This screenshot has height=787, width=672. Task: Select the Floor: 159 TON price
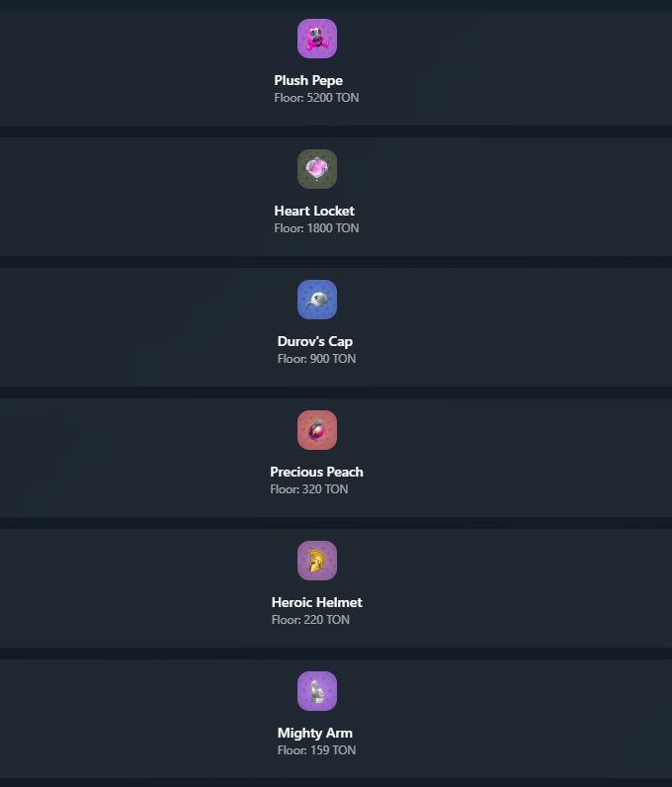(316, 750)
